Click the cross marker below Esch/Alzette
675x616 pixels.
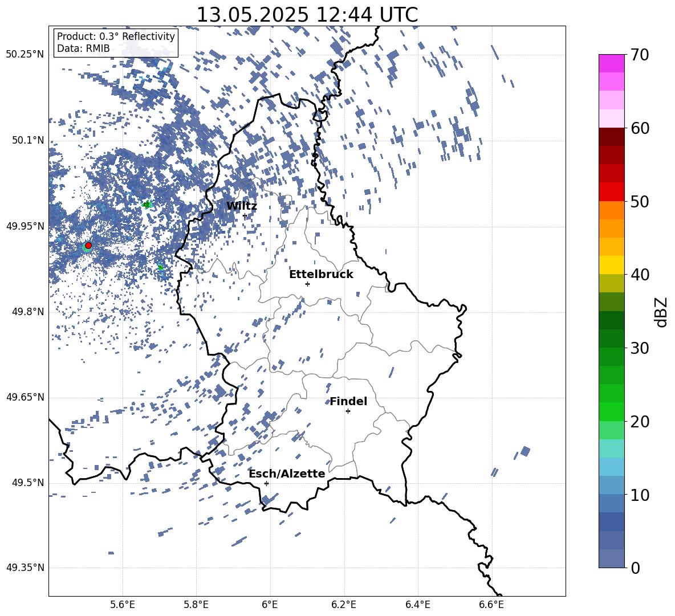click(x=266, y=483)
